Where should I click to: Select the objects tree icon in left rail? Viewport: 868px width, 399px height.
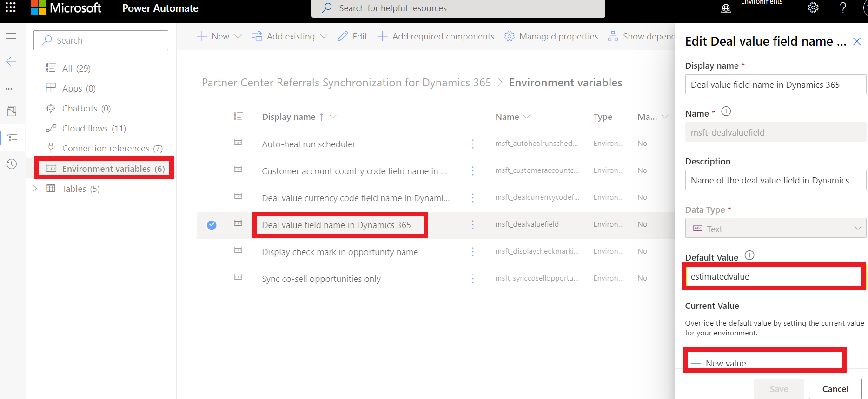click(x=12, y=137)
